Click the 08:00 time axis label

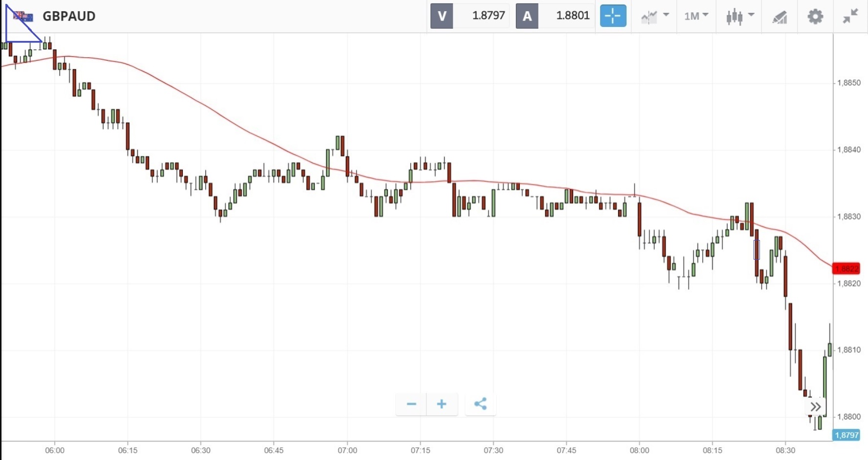[639, 450]
